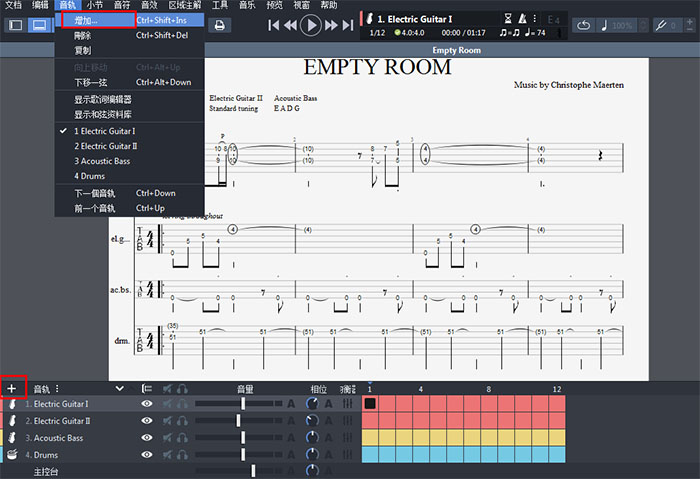
Task: Open the track options three-dot menu
Action: [x=57, y=388]
